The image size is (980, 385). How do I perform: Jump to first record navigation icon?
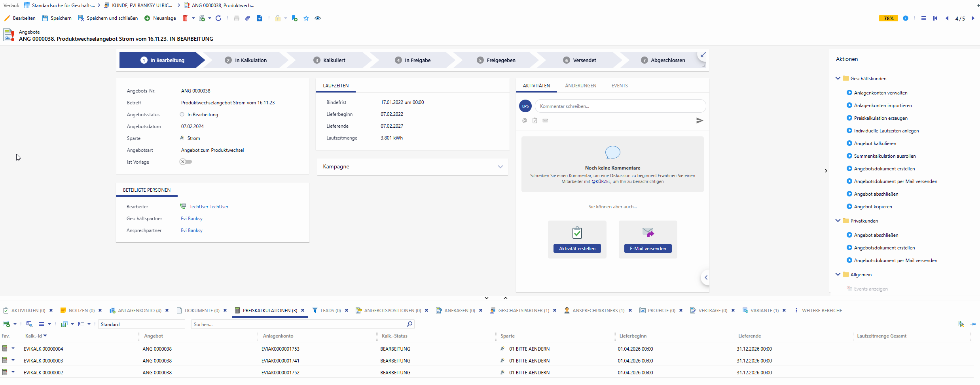pos(935,18)
